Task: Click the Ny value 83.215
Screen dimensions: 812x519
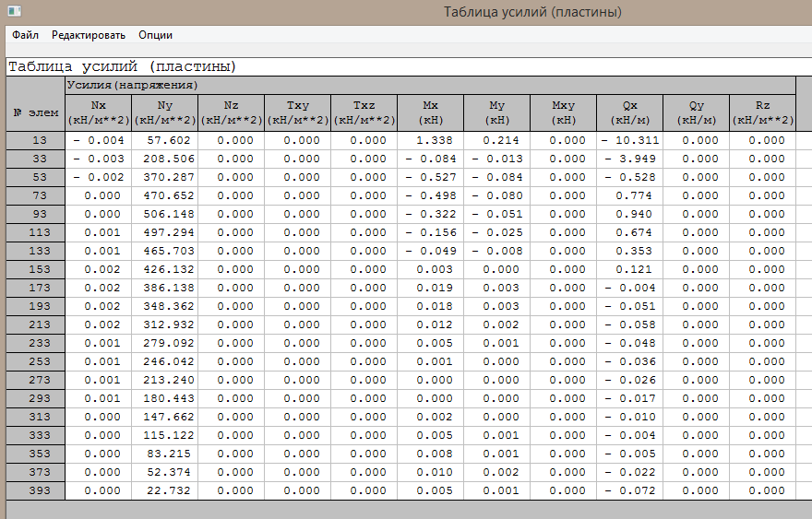Action: pyautogui.click(x=164, y=454)
